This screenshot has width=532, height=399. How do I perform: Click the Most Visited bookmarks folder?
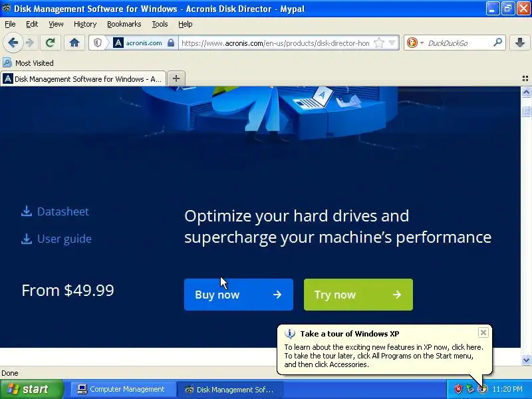[x=28, y=63]
